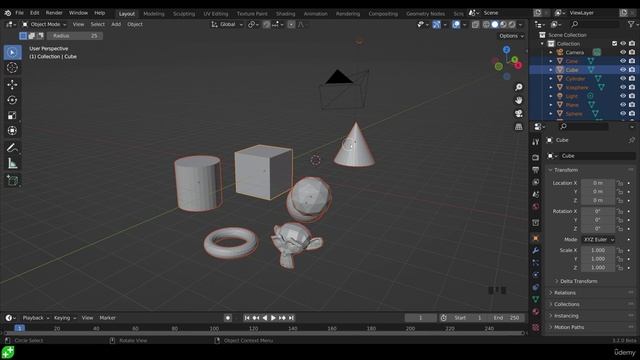
Task: Enable solid viewport shading mode
Action: [495, 24]
